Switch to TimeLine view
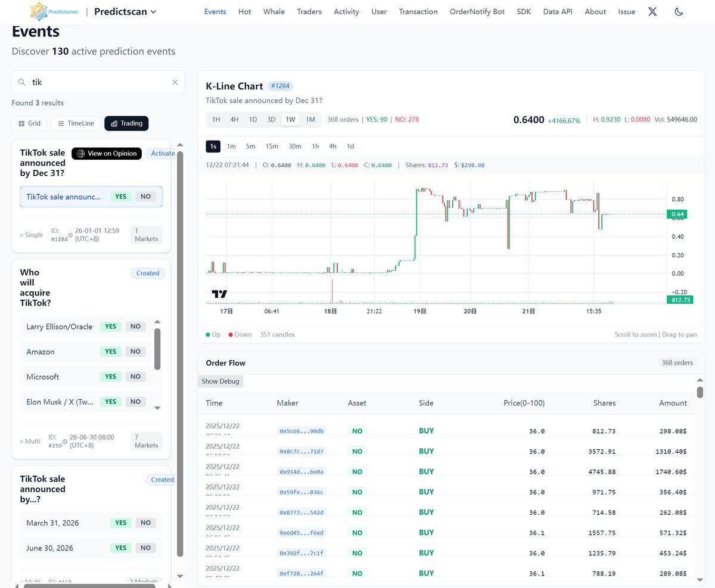The width and height of the screenshot is (715, 588). pos(75,123)
